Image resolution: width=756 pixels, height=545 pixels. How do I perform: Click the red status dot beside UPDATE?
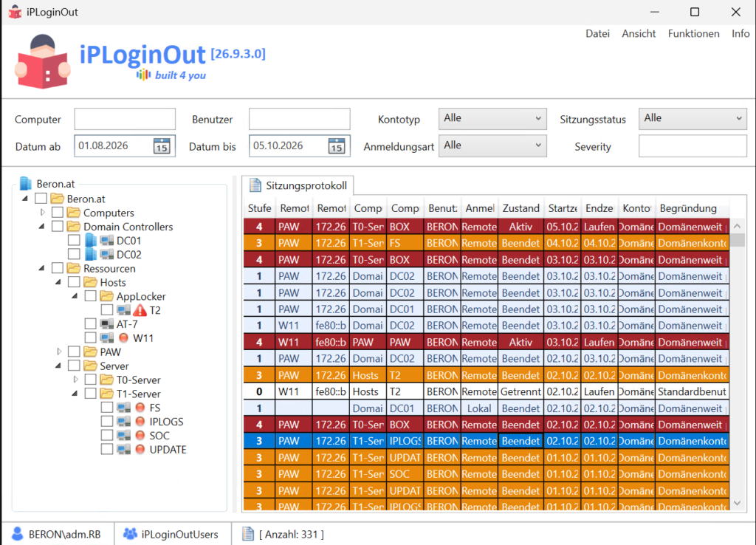140,449
